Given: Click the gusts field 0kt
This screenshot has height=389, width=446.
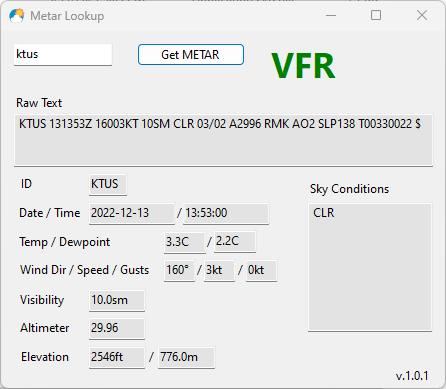Looking at the screenshot, I should (x=261, y=271).
